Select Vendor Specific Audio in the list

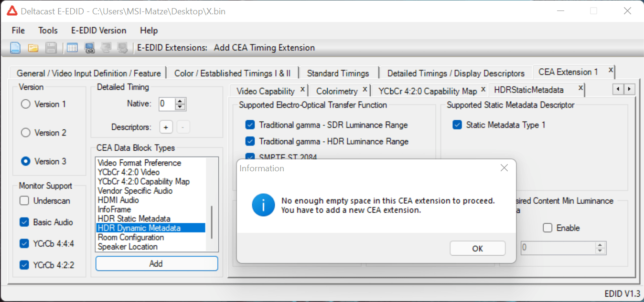tap(150, 191)
